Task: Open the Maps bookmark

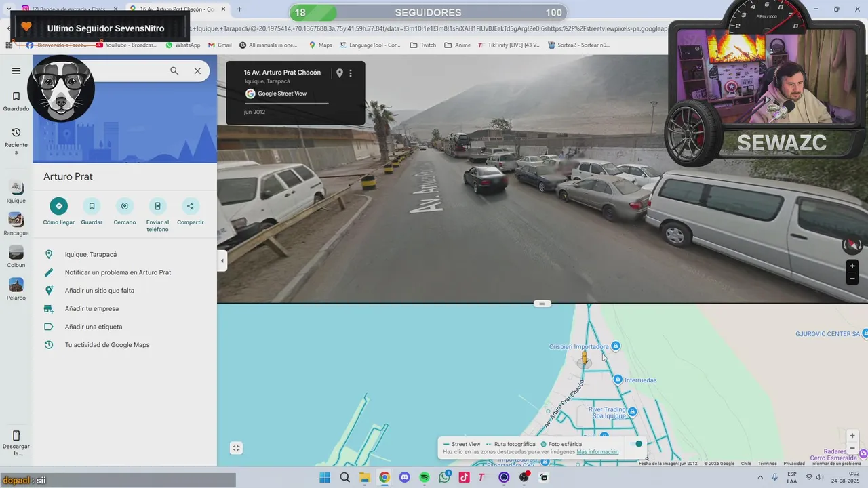Action: coord(321,45)
